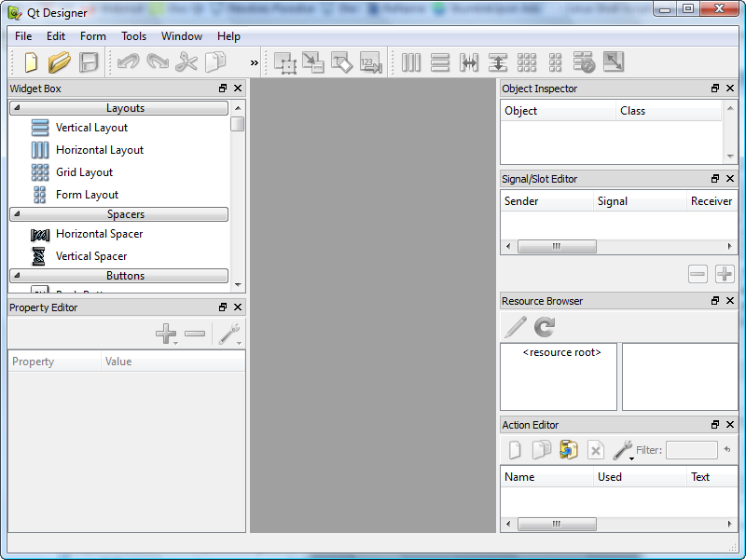Click Lay Out Vertically in Splitter icon

click(498, 62)
